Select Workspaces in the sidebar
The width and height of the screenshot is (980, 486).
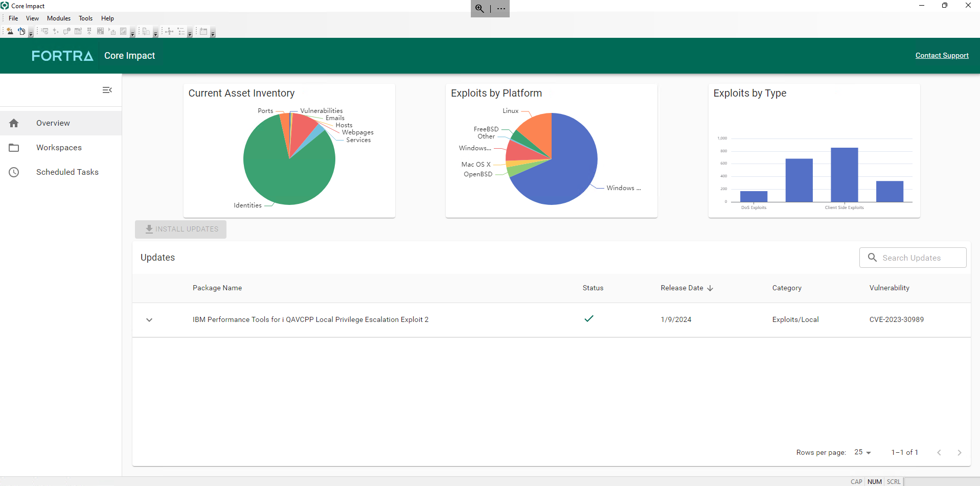pos(61,148)
